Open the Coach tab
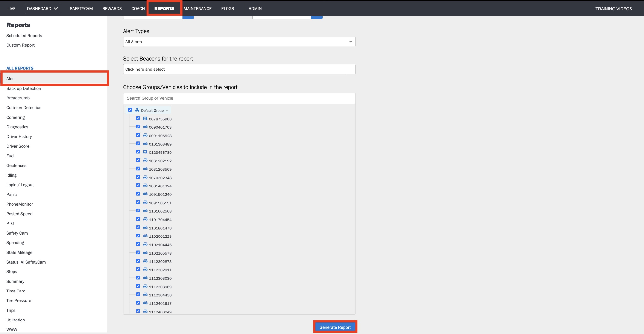This screenshot has width=644, height=334. tap(138, 9)
